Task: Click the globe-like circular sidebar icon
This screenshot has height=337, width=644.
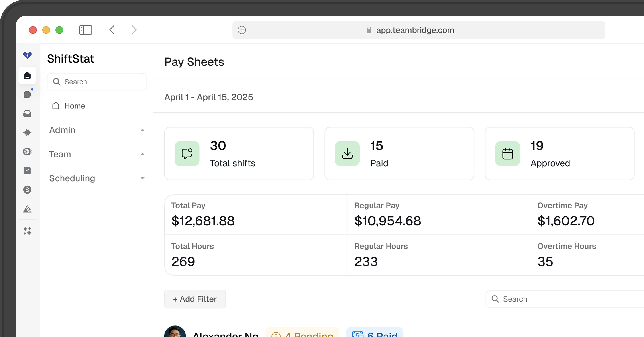Action: tap(27, 151)
